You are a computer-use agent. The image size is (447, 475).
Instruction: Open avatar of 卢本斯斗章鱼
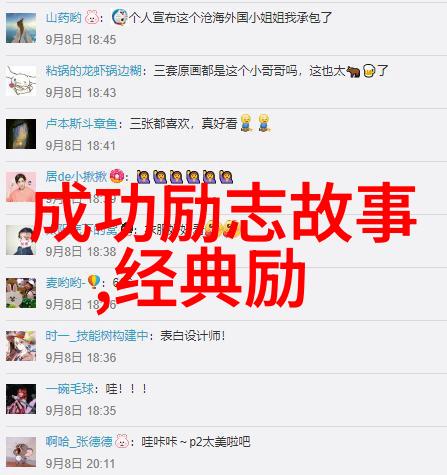(21, 134)
